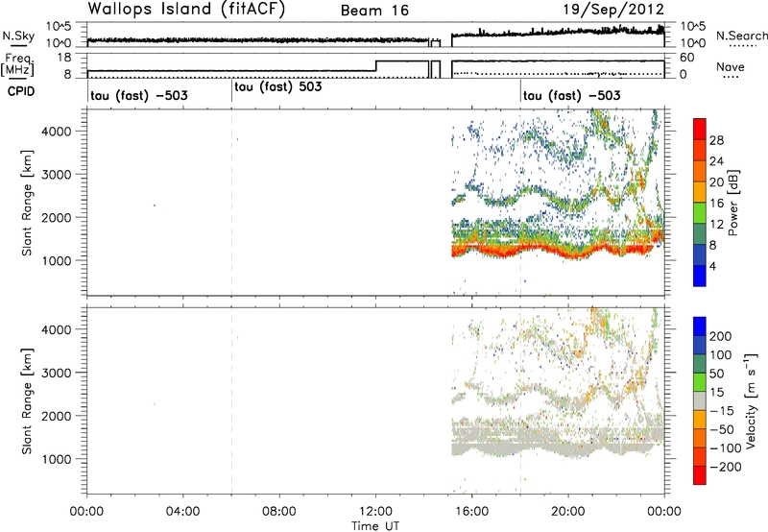Click the "N.Search" legend label

[741, 36]
